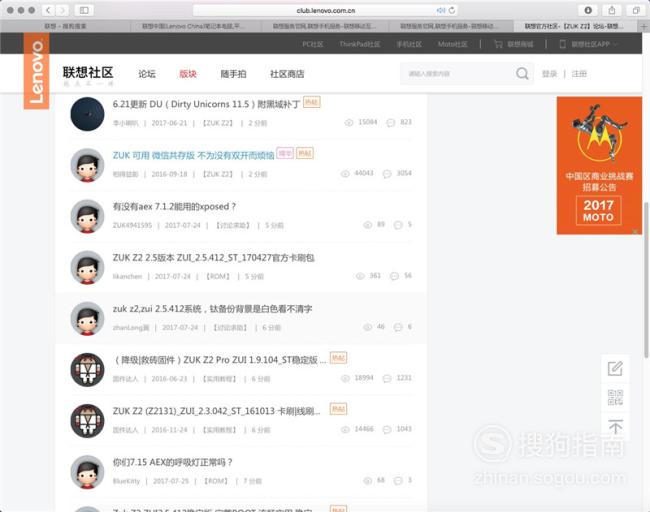Open the 手机社区 link
This screenshot has width=650, height=512.
pos(409,44)
